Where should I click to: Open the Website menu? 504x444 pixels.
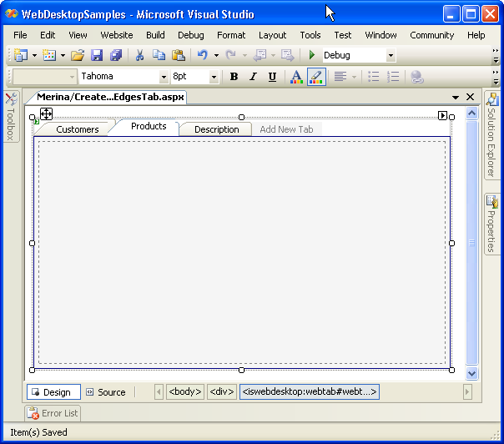coord(117,35)
